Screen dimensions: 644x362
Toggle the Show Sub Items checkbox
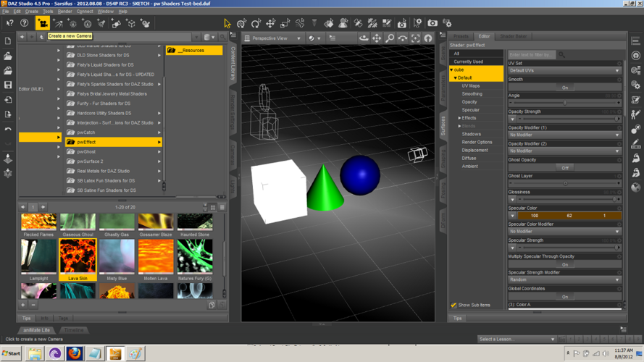point(453,305)
